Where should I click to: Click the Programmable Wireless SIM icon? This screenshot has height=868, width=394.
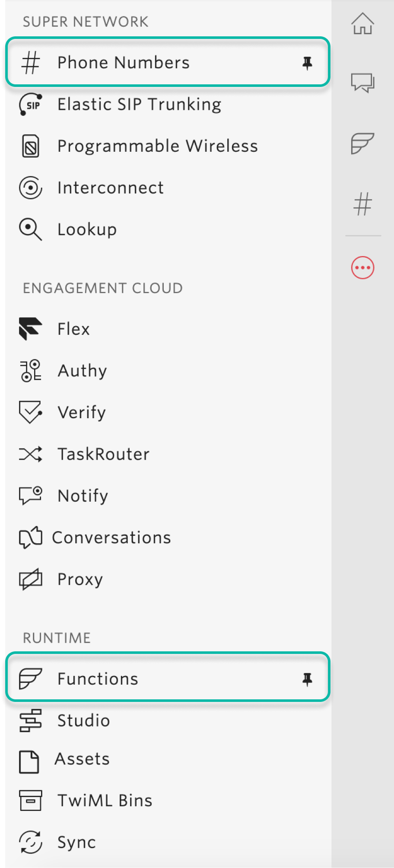[31, 146]
